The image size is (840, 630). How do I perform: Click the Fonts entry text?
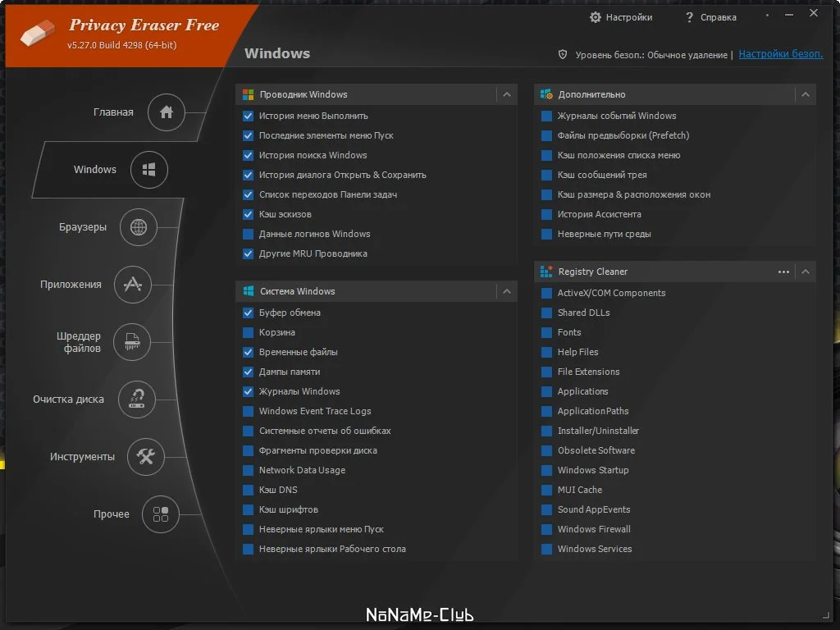click(569, 333)
